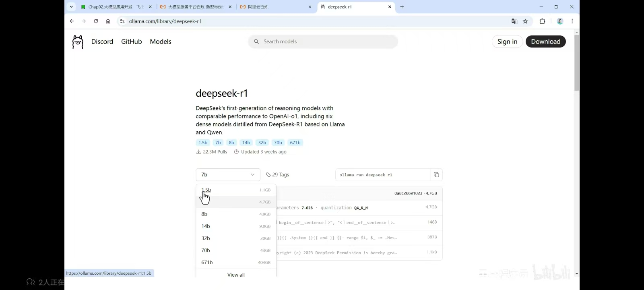Click the Sign in button

pyautogui.click(x=507, y=41)
